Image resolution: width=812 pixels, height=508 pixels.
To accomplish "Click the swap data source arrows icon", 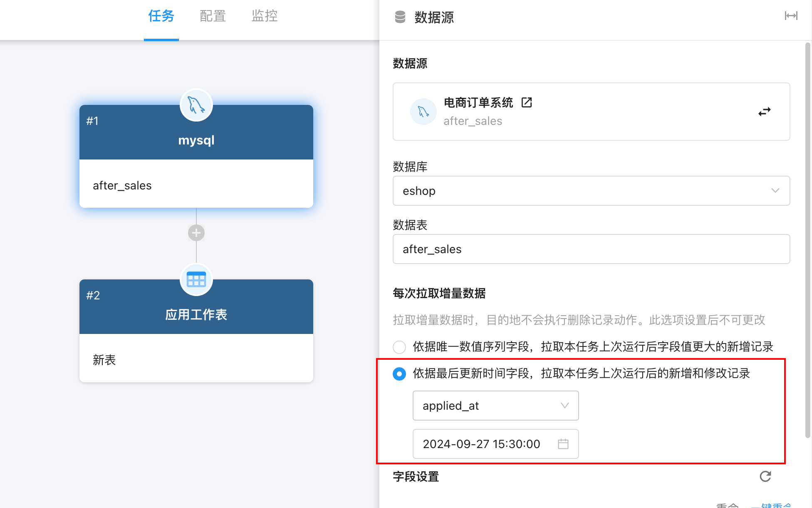I will tap(764, 112).
